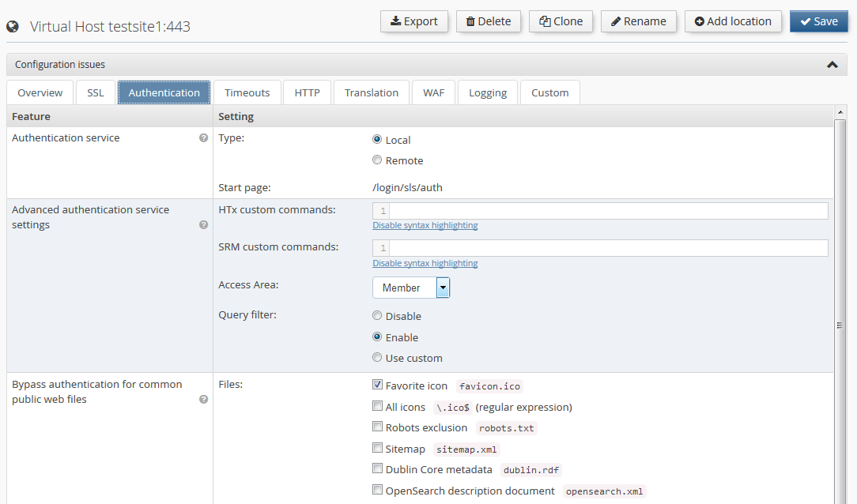857x504 pixels.
Task: Collapse the Configuration issues panel
Action: (x=832, y=65)
